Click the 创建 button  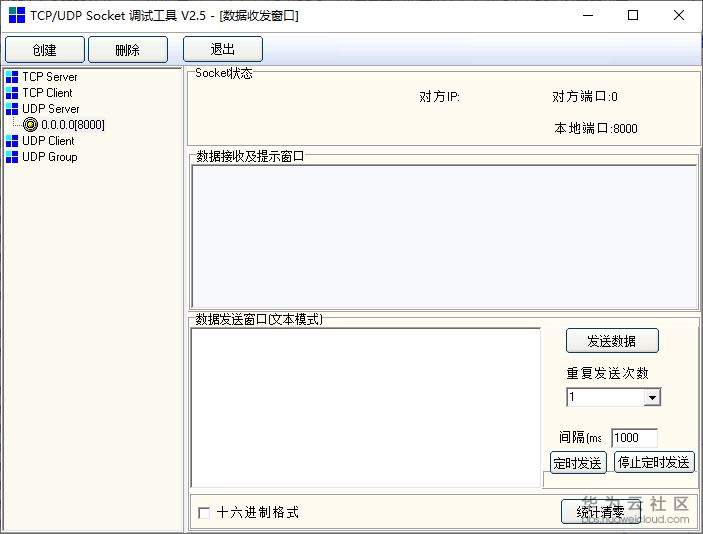click(x=45, y=49)
